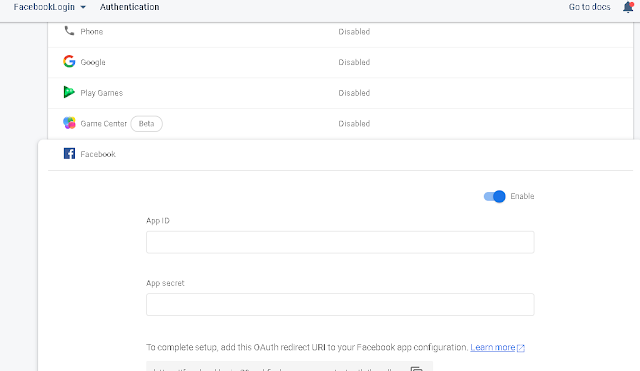The image size is (640, 371).
Task: Click the Game Center icon
Action: pos(69,123)
